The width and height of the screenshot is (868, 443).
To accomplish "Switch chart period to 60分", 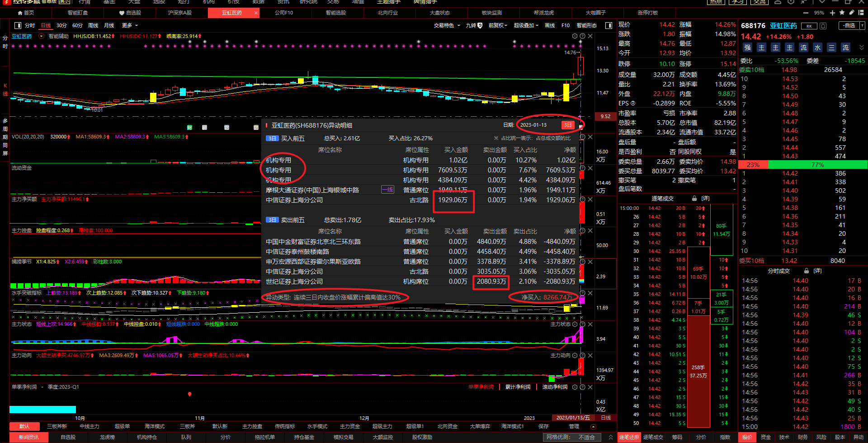I will point(77,25).
